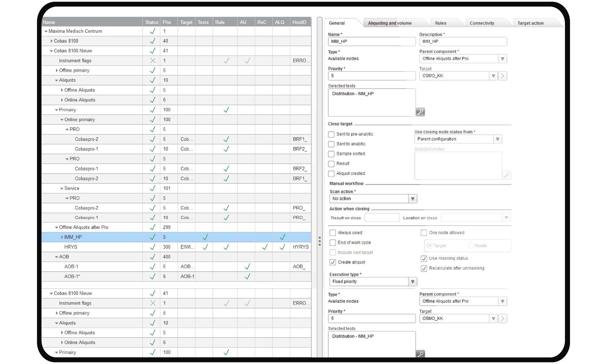
Task: Click the RoC checkmark in HRYS row
Action: click(x=265, y=247)
